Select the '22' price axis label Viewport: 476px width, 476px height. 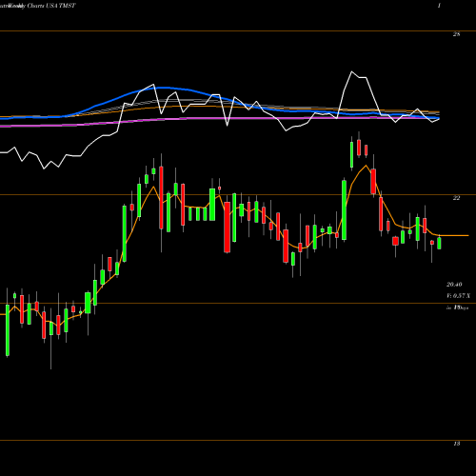(x=456, y=198)
